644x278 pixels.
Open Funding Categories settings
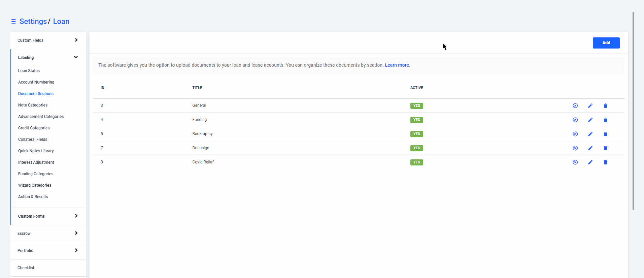(36, 174)
